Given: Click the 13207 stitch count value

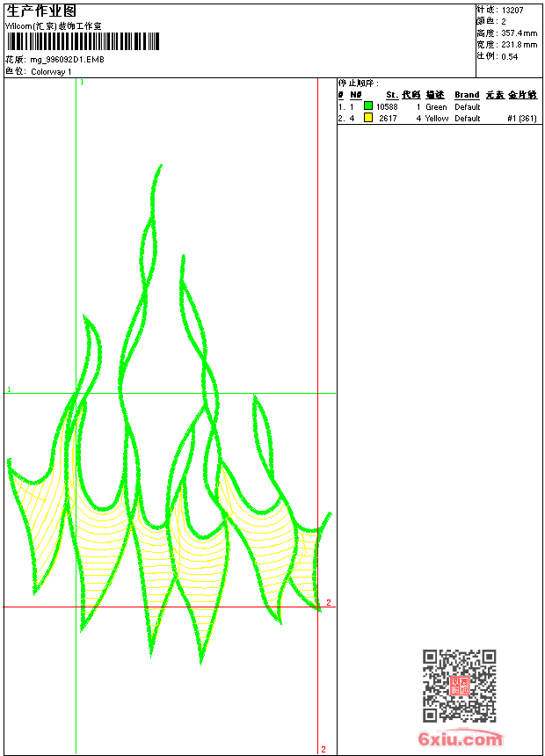Looking at the screenshot, I should pyautogui.click(x=512, y=11).
